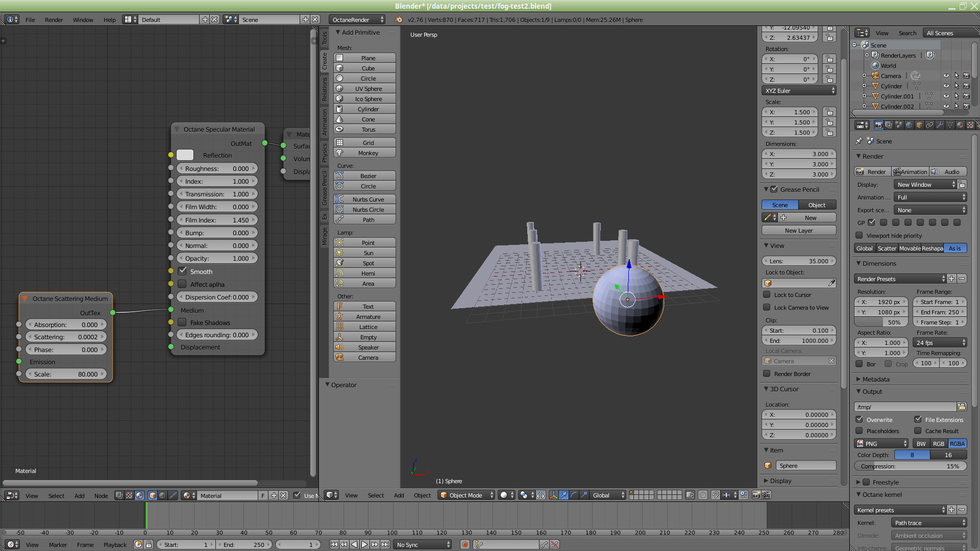Uncheck the Smooth option in material node
The width and height of the screenshot is (980, 551).
point(182,271)
